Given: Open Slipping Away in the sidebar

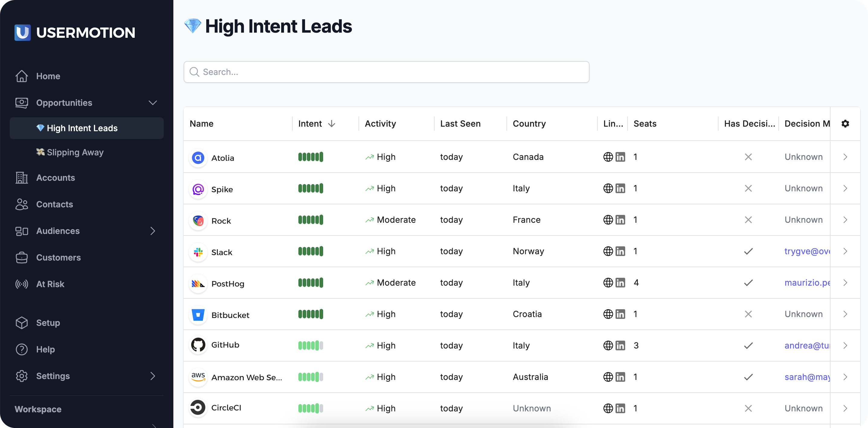Looking at the screenshot, I should click(75, 152).
